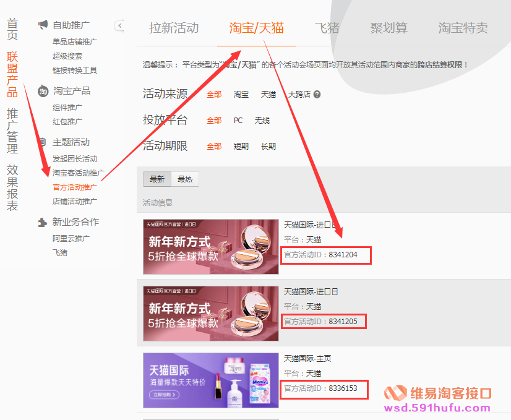Click the puzzle icon beside 新业务合作
511x420 pixels.
(x=42, y=222)
